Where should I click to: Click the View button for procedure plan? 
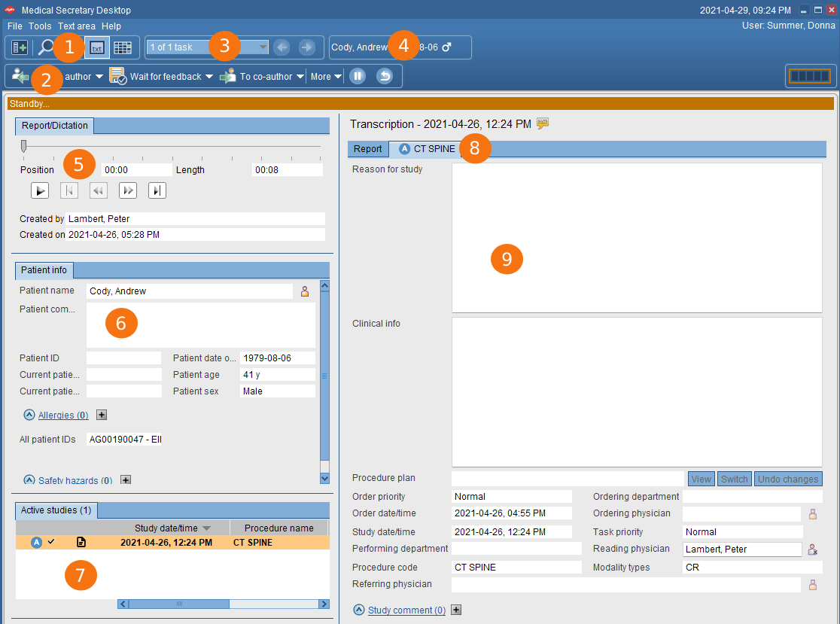701,479
